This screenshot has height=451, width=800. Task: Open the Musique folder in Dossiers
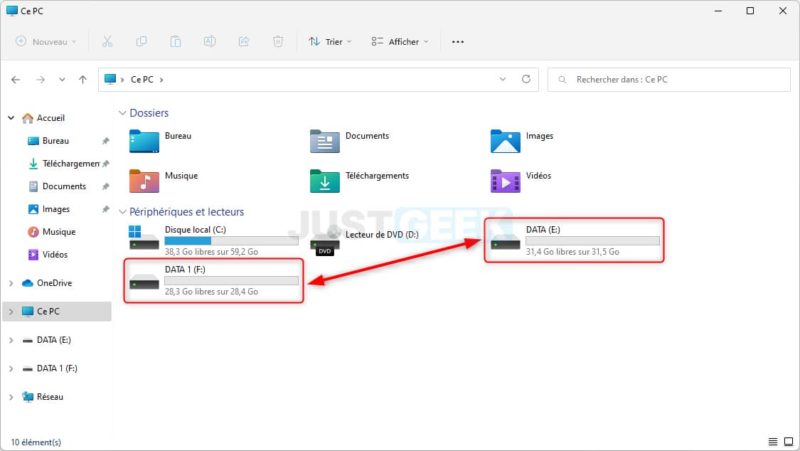pyautogui.click(x=144, y=181)
